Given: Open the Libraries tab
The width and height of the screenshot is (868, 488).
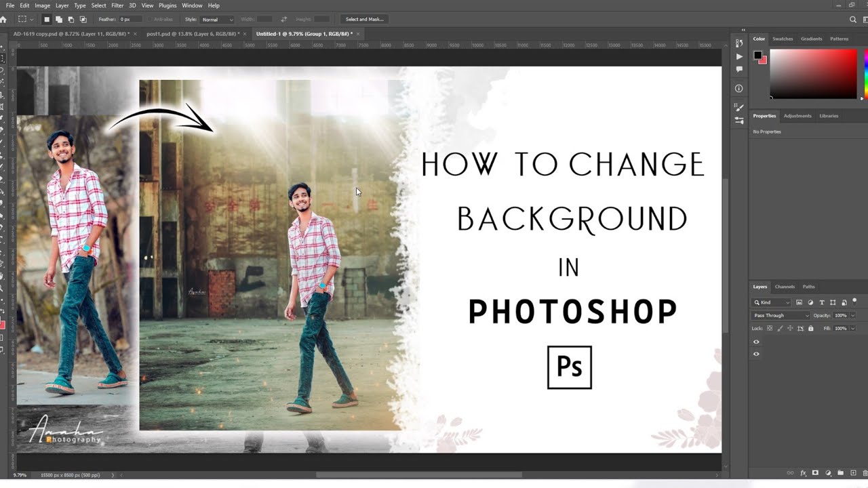Looking at the screenshot, I should [829, 116].
